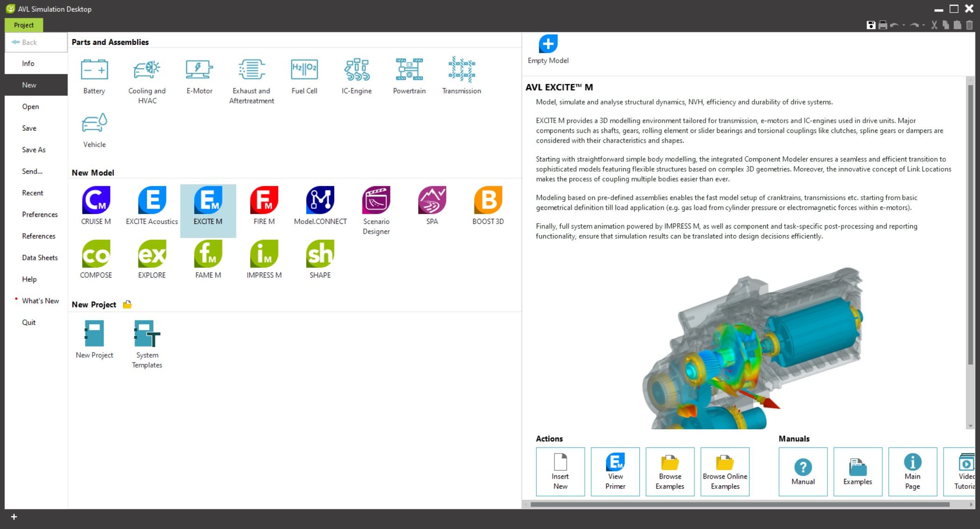
Task: View What's New
Action: tap(36, 301)
